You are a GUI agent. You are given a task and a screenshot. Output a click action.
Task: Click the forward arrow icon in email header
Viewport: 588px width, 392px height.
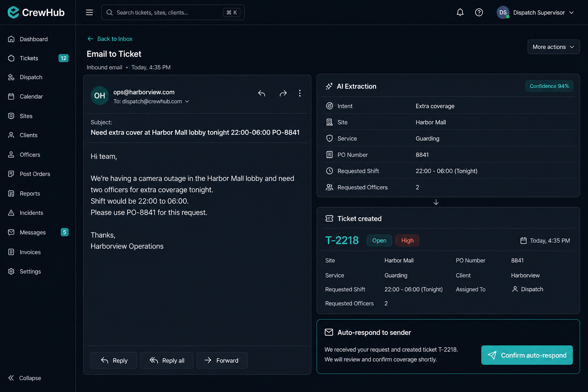(283, 93)
